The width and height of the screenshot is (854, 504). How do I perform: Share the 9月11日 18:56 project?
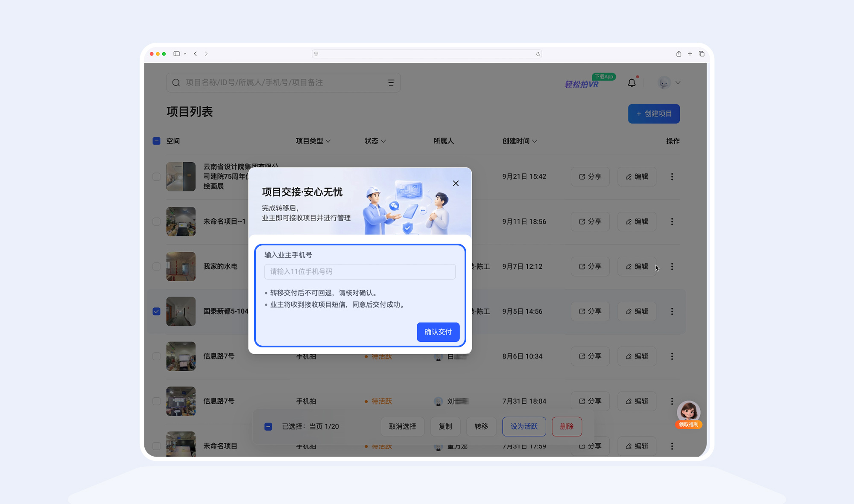click(590, 221)
